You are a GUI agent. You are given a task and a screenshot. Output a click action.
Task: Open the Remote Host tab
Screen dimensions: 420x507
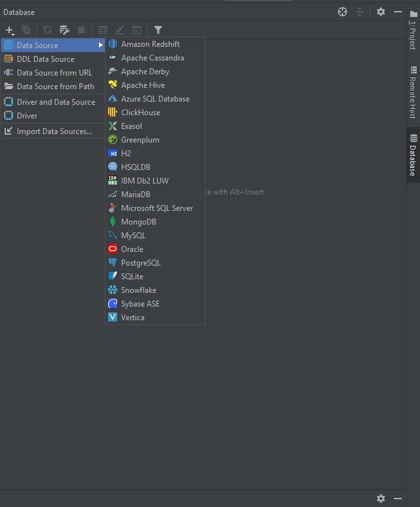pos(413,92)
